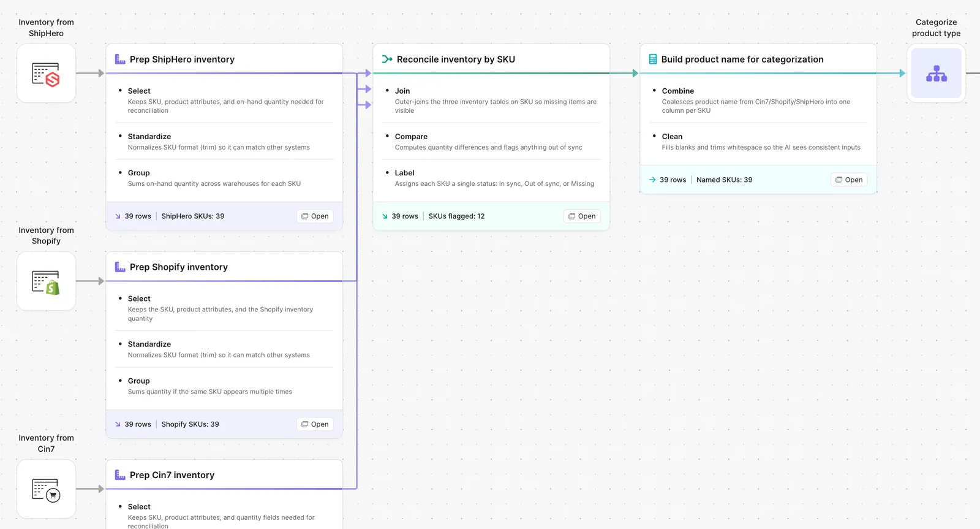Click the Computes quantity differences description
980x529 pixels.
[x=488, y=147]
